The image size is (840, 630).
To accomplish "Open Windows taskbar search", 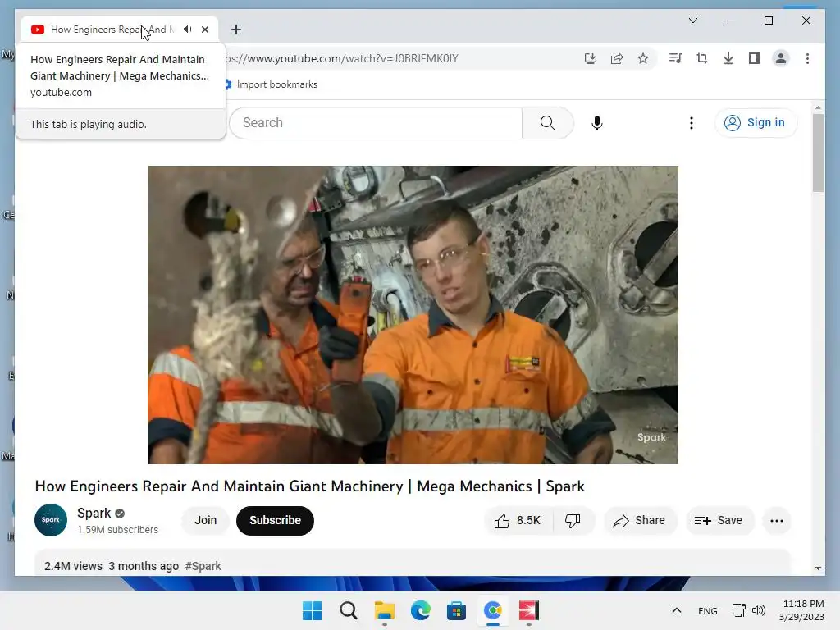I will (x=348, y=610).
